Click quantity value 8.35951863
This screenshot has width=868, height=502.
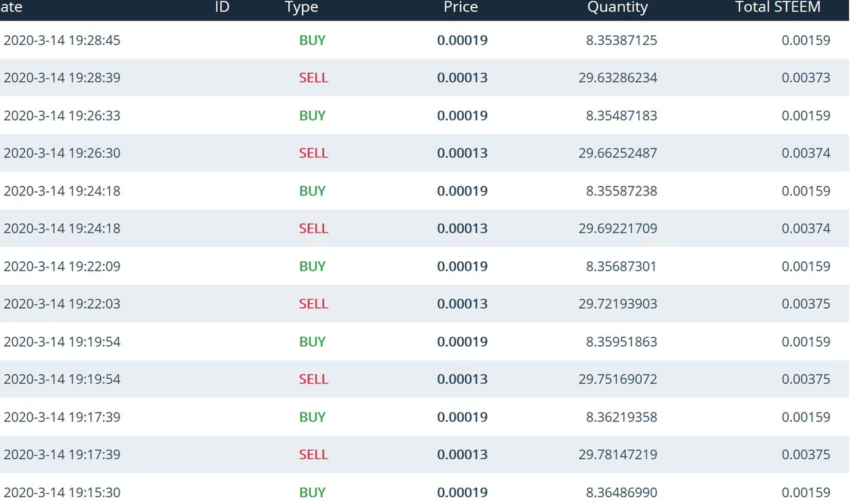click(x=621, y=341)
